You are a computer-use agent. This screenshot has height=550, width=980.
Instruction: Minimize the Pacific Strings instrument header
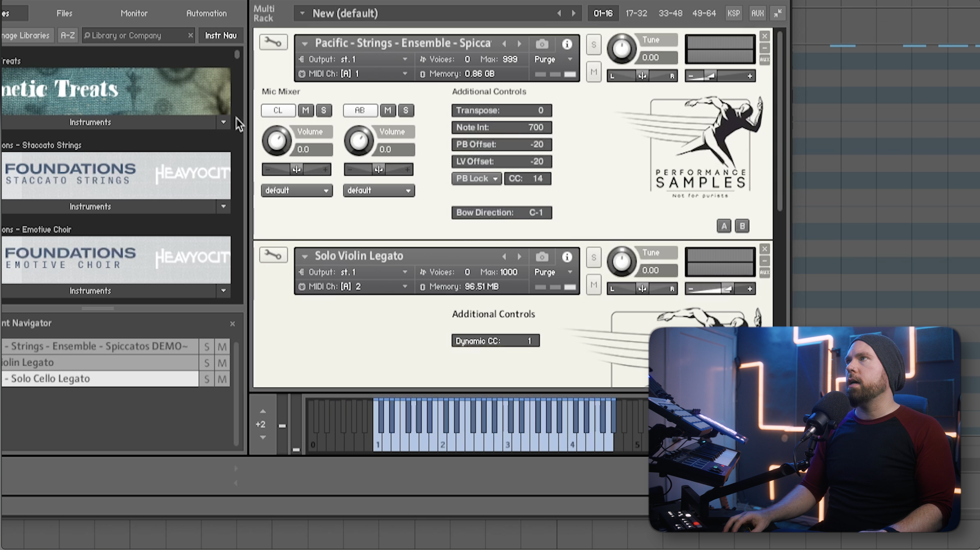764,48
